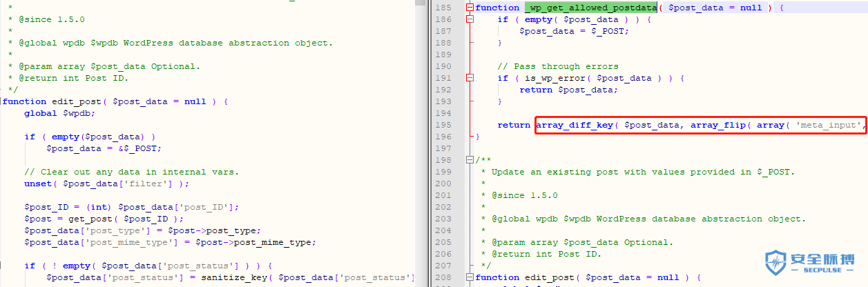Click '@param array $post_data Optional.' on line 205
Screen dimensions: 868x287
tap(582, 242)
